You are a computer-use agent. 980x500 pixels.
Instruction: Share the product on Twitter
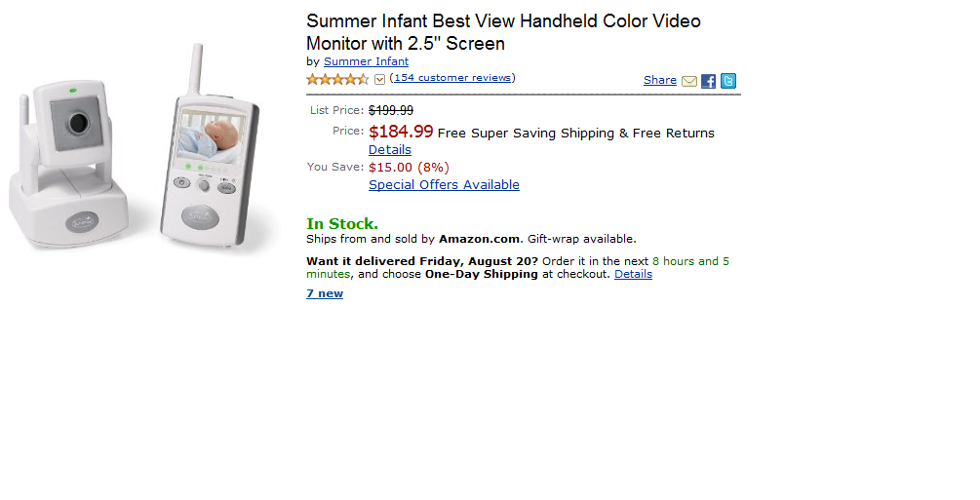tap(728, 81)
